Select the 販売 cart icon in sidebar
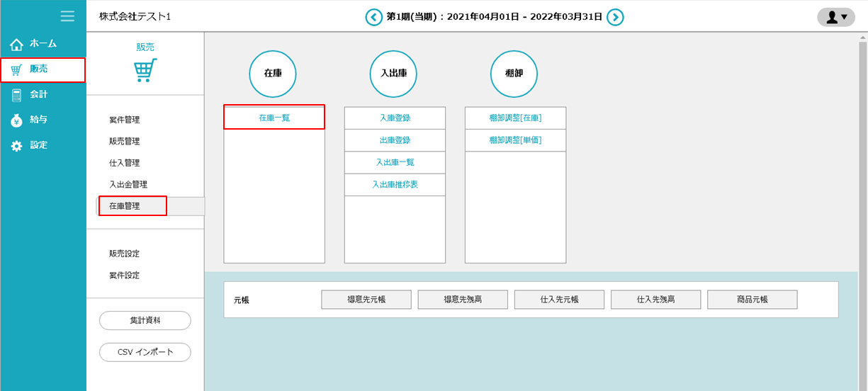The height and width of the screenshot is (391, 868). [16, 69]
